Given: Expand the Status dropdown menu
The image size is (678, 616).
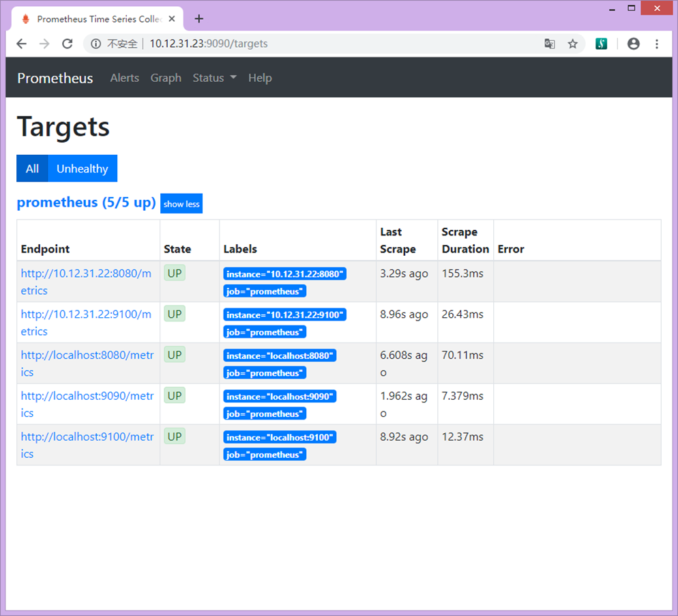Looking at the screenshot, I should (x=214, y=78).
